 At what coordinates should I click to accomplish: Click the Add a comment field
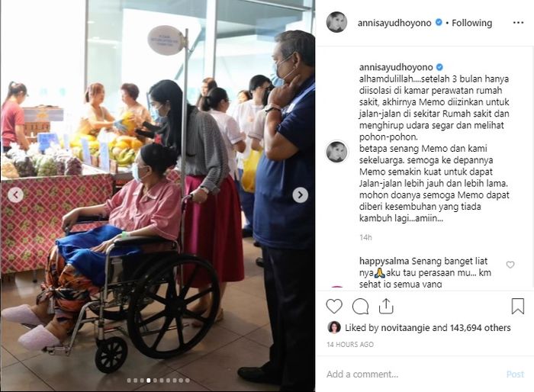click(412, 374)
